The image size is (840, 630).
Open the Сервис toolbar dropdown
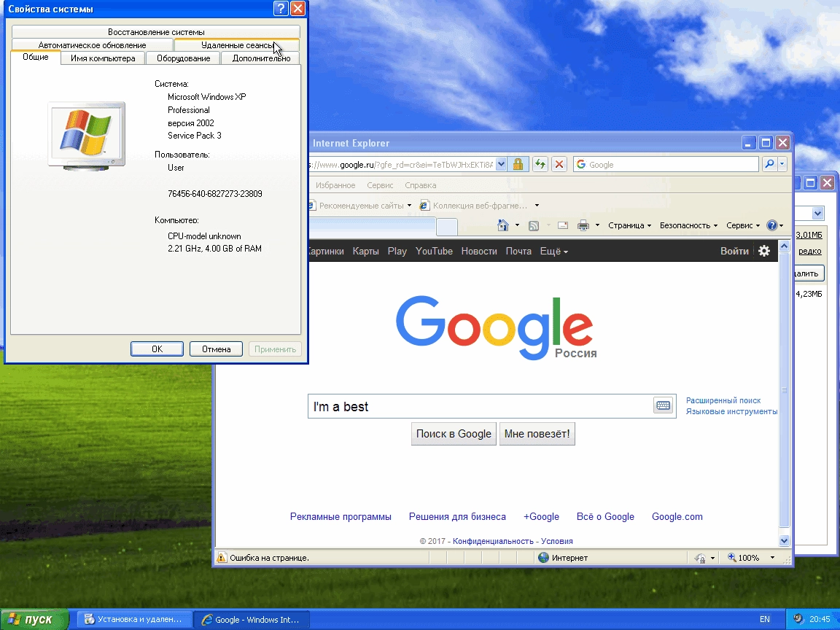click(743, 225)
